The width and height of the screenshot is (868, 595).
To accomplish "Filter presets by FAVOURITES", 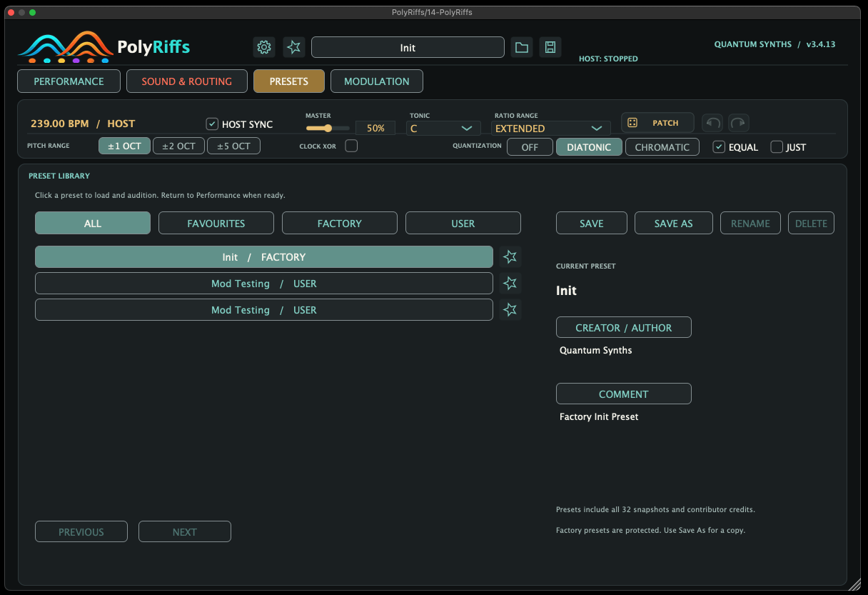I will click(x=216, y=224).
